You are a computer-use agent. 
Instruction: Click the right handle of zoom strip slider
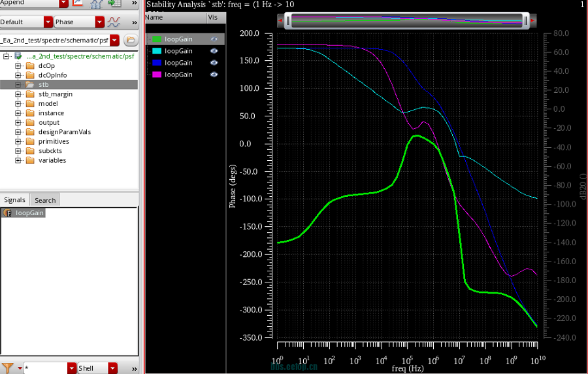pyautogui.click(x=526, y=21)
